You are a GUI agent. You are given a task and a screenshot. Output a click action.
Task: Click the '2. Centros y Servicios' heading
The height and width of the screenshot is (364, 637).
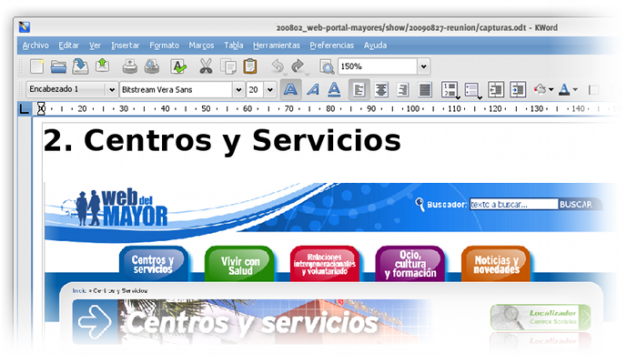click(222, 140)
